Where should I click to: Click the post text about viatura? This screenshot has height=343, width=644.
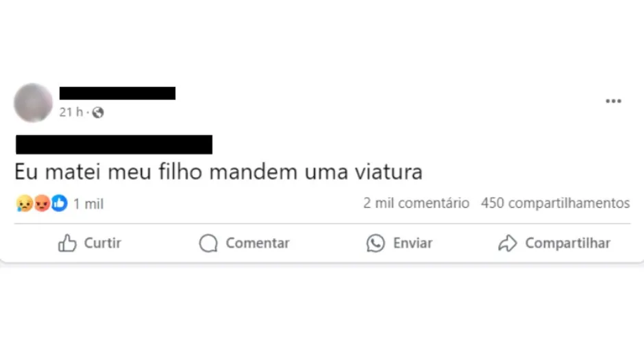coord(219,172)
